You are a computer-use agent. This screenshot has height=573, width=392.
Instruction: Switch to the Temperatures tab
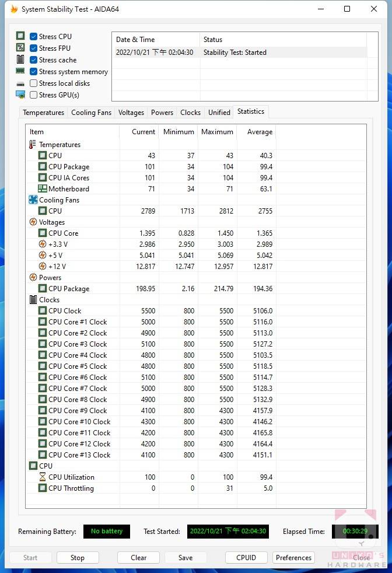(x=44, y=113)
